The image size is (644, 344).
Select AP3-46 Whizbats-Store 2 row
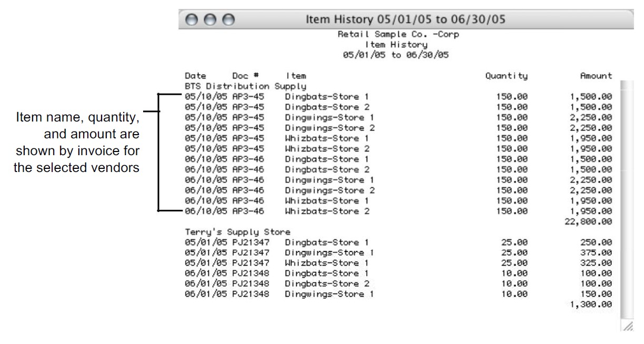pos(398,211)
